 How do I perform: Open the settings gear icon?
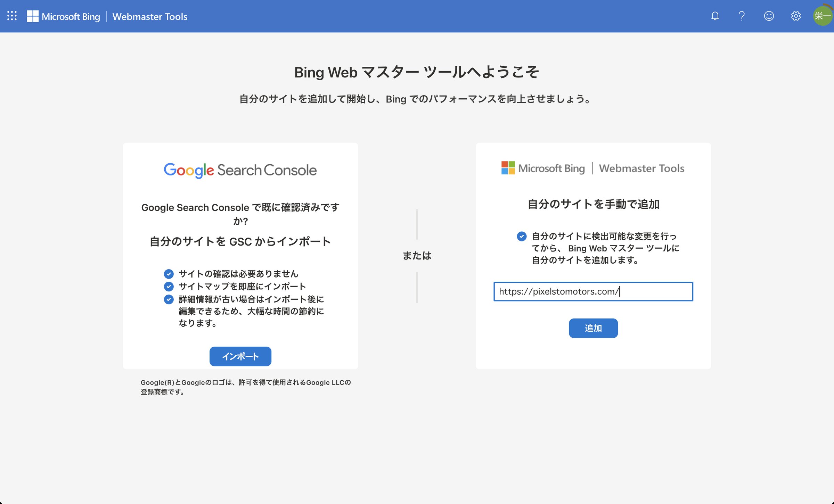click(x=796, y=16)
